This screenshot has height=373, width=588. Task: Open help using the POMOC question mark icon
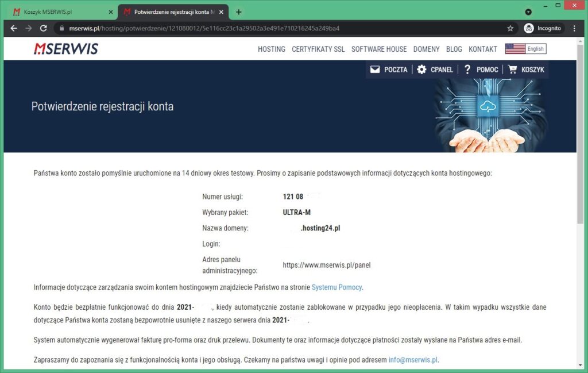click(467, 69)
